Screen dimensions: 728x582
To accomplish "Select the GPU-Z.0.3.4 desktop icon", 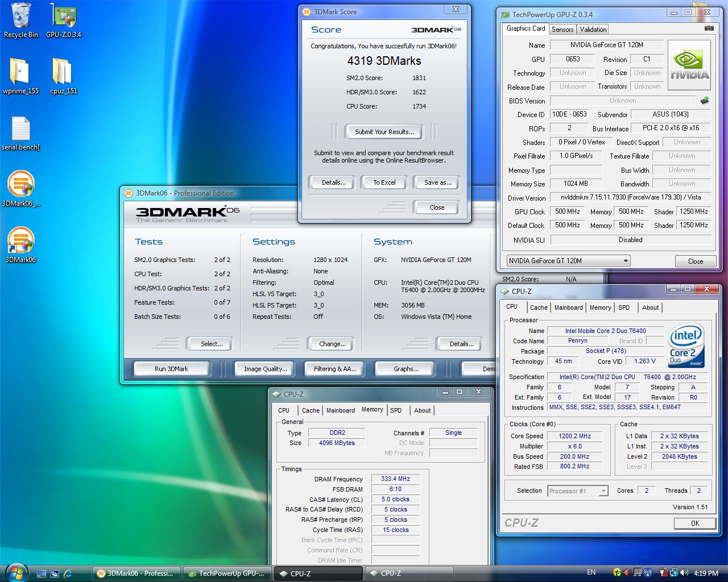I will (64, 20).
